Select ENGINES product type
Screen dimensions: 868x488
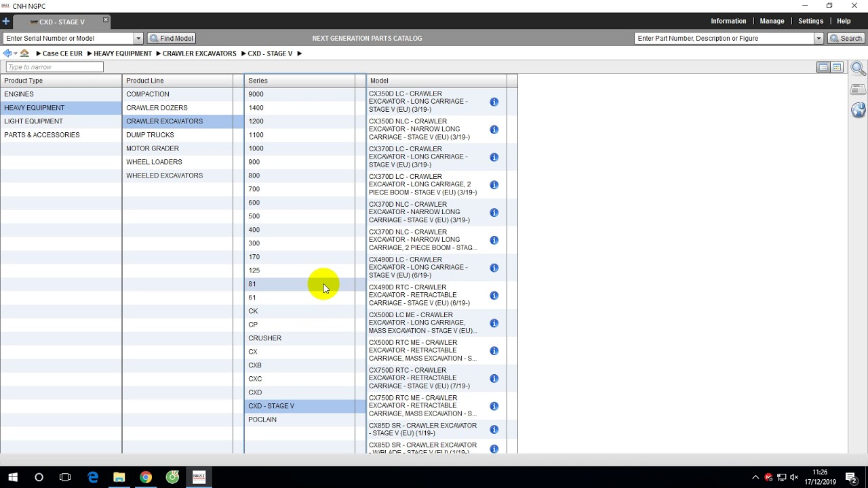tap(61, 94)
